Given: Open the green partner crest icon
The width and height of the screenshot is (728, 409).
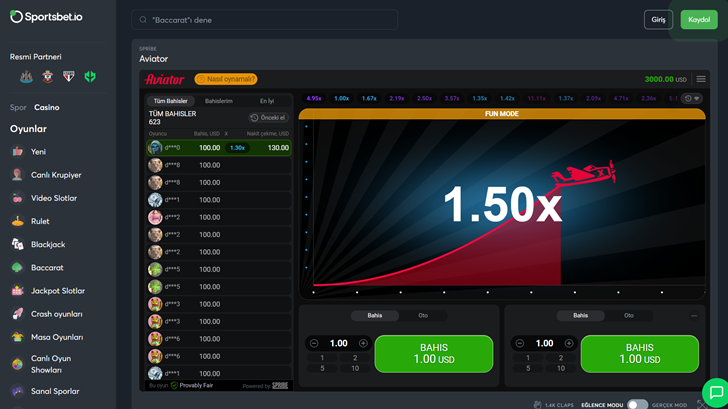Looking at the screenshot, I should click(x=90, y=77).
